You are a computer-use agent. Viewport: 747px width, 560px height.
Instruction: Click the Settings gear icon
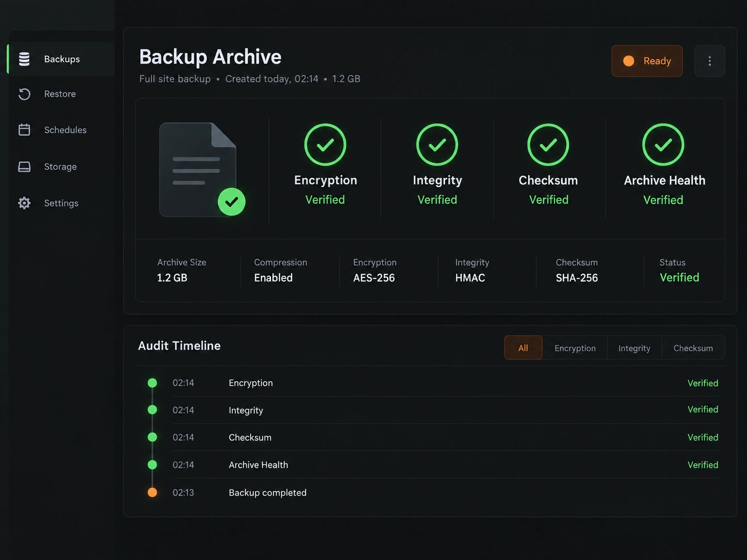point(24,203)
